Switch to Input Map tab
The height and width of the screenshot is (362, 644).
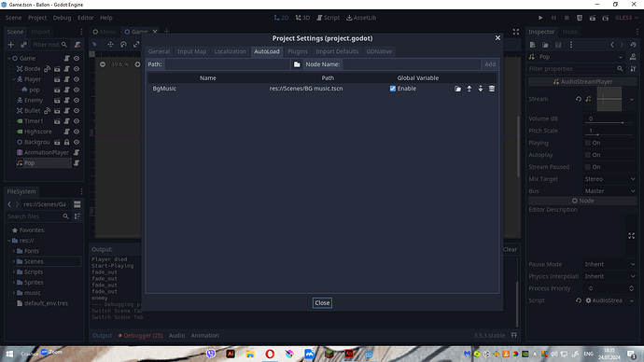coord(192,51)
